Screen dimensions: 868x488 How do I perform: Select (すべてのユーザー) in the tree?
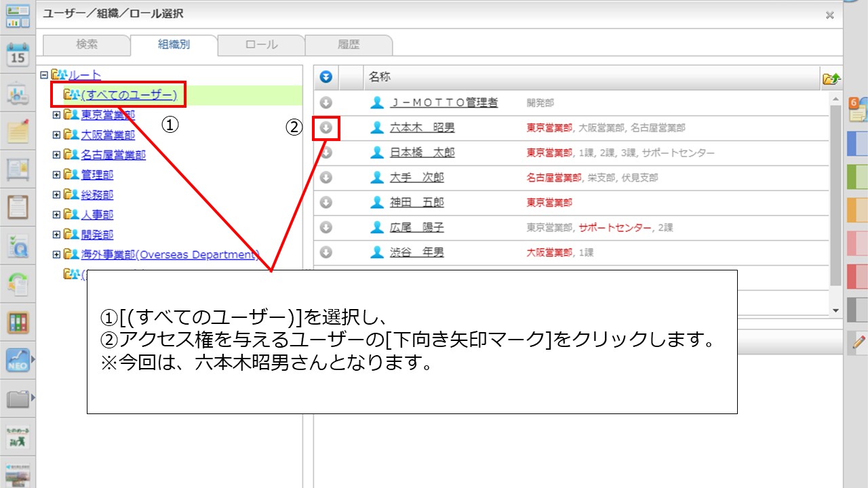pyautogui.click(x=128, y=95)
